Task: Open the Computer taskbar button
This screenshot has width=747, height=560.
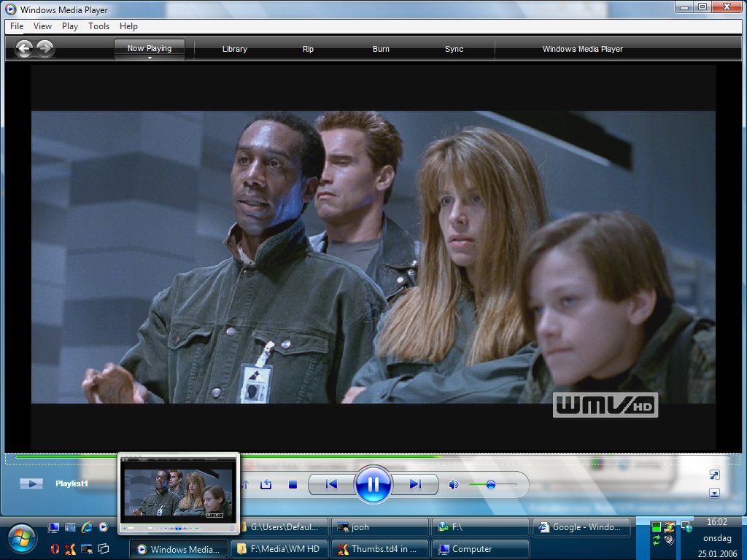Action: tap(480, 549)
